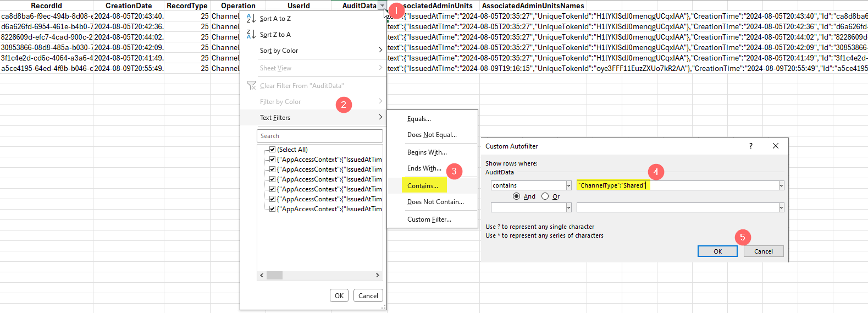The width and height of the screenshot is (868, 313).
Task: Uncheck the (Select All) checkbox
Action: coord(272,150)
